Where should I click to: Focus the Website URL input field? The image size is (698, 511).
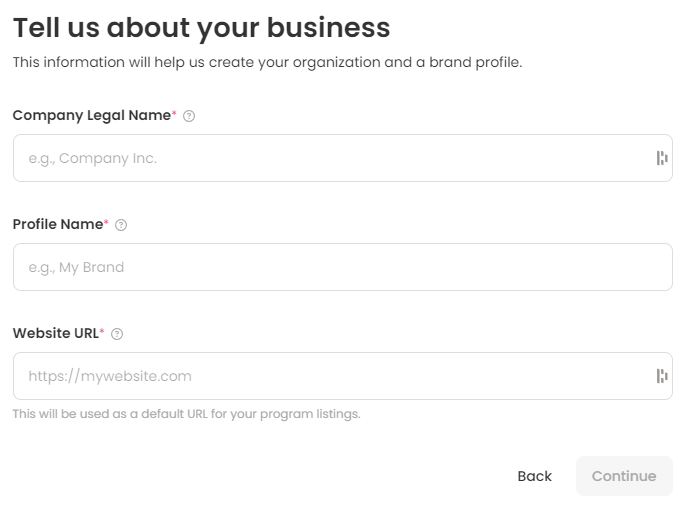[330, 376]
